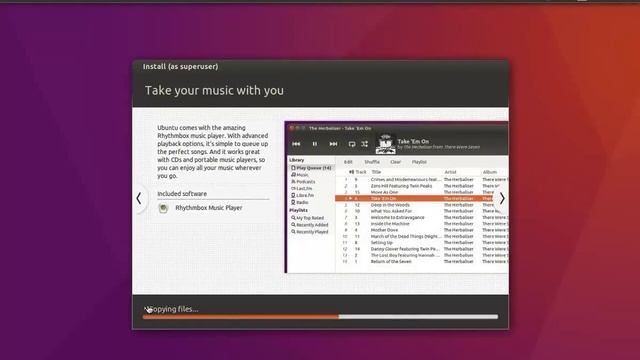Image resolution: width=640 pixels, height=360 pixels.
Task: Open Recently Added playlist
Action: click(310, 225)
